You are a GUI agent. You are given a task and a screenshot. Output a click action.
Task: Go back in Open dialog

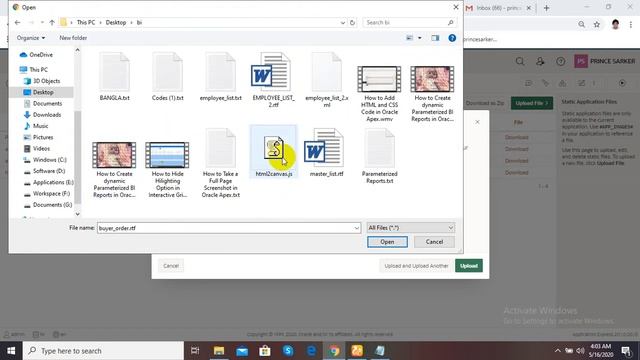pos(18,22)
